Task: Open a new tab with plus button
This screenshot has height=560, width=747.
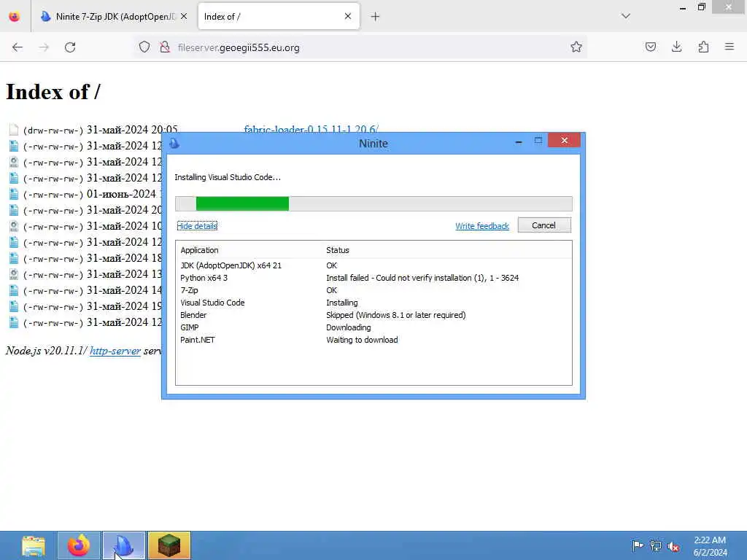Action: click(375, 17)
